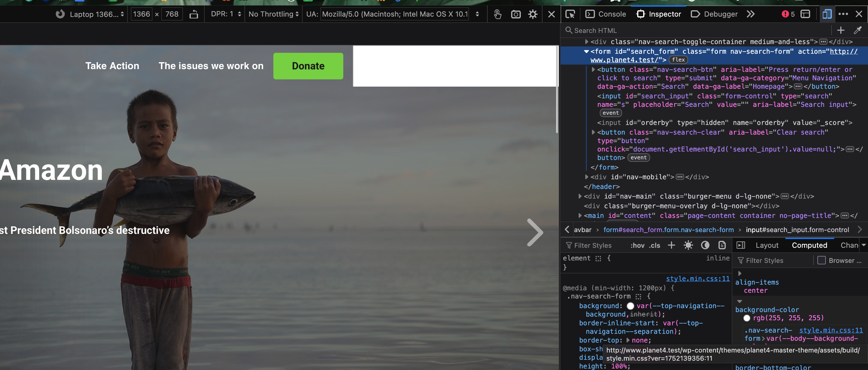This screenshot has height=370, width=868.
Task: Open the Console tab
Action: coord(605,14)
